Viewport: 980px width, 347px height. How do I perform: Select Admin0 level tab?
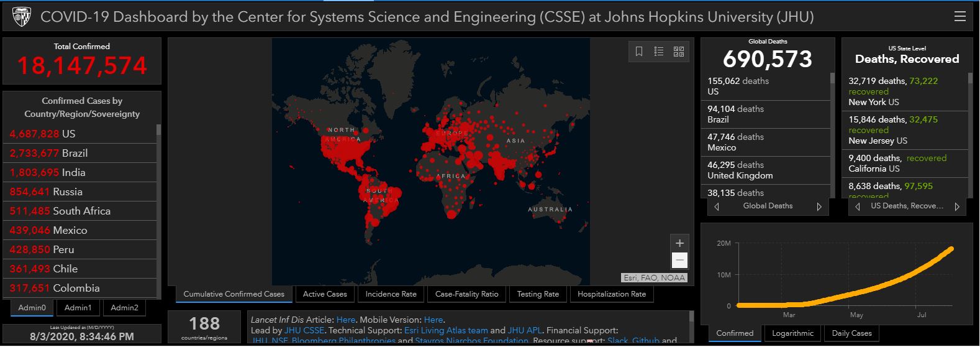tap(32, 308)
